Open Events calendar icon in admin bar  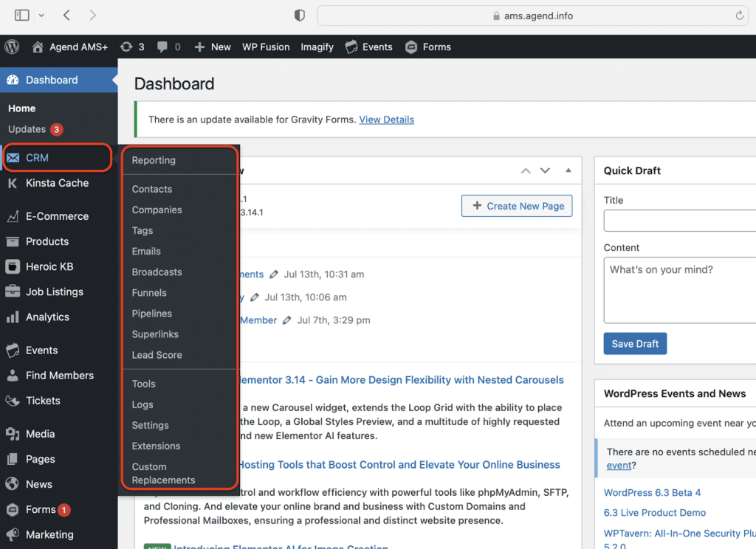coord(351,46)
